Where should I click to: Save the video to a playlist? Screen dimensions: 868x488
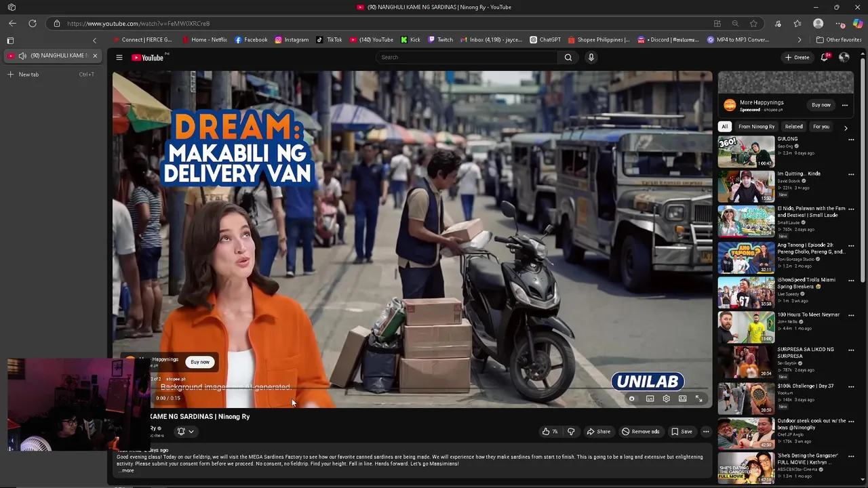tap(682, 432)
